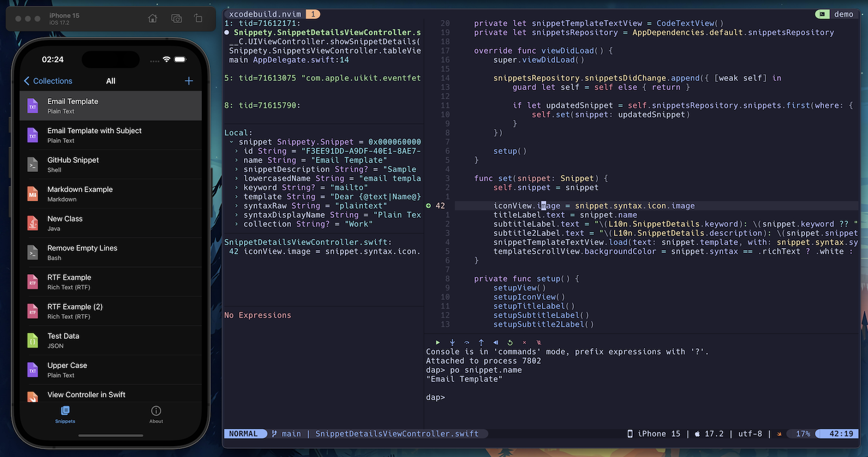Viewport: 868px width, 457px height.
Task: Select the current SnippetDetailsViewController.s stack frame
Action: point(327,33)
